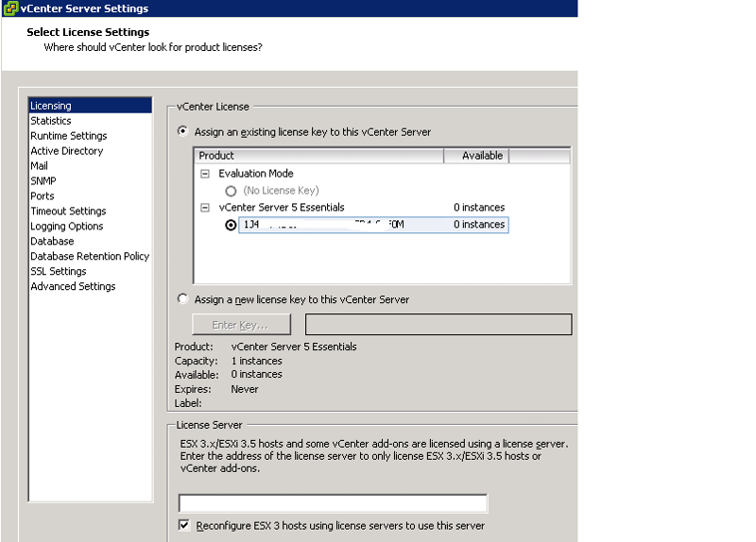Select Ports in the sidebar list
This screenshot has height=542, width=756.
tap(42, 196)
